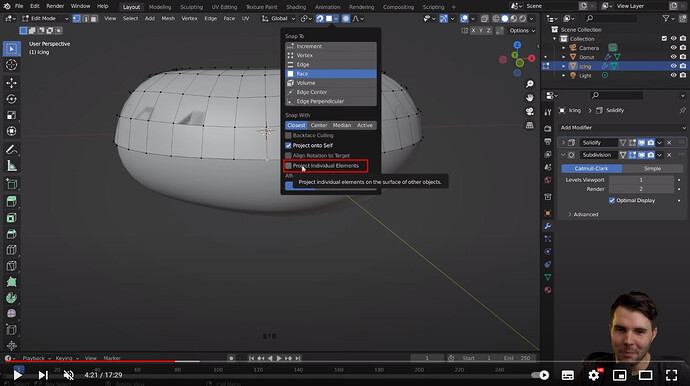Toggle Icing object visibility eye
The width and height of the screenshot is (690, 386).
tap(673, 66)
